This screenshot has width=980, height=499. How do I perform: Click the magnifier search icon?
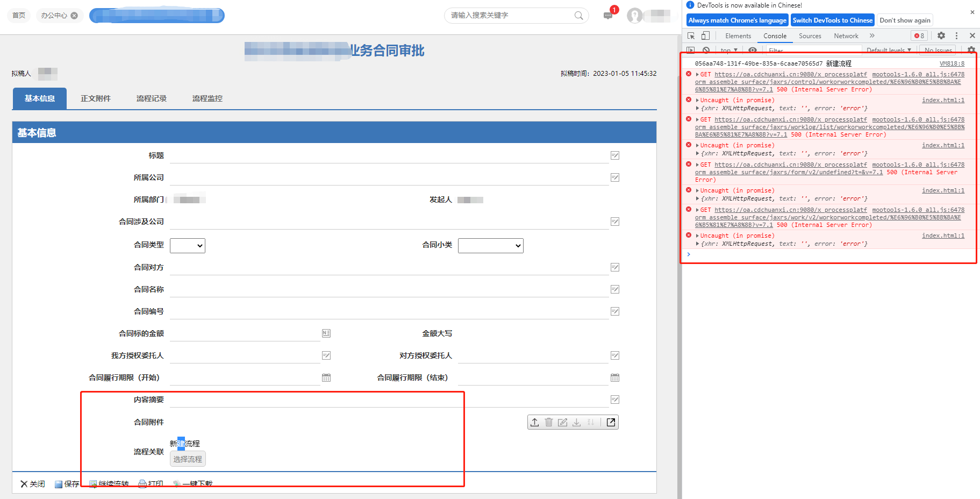(x=578, y=16)
